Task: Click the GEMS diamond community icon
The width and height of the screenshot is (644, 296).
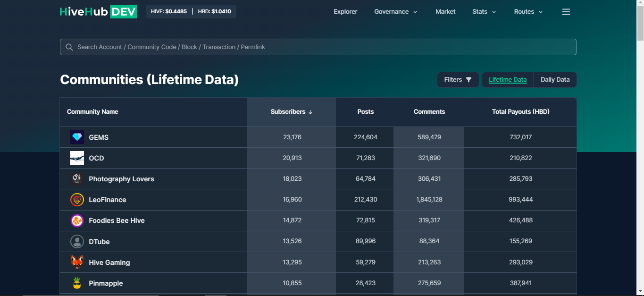Action: pos(77,137)
